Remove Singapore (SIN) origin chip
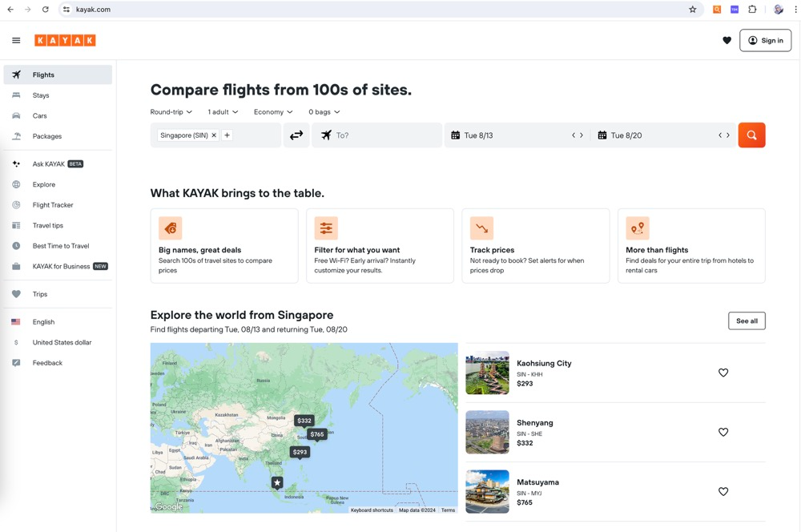Viewport: 801px width, 532px height. [214, 135]
